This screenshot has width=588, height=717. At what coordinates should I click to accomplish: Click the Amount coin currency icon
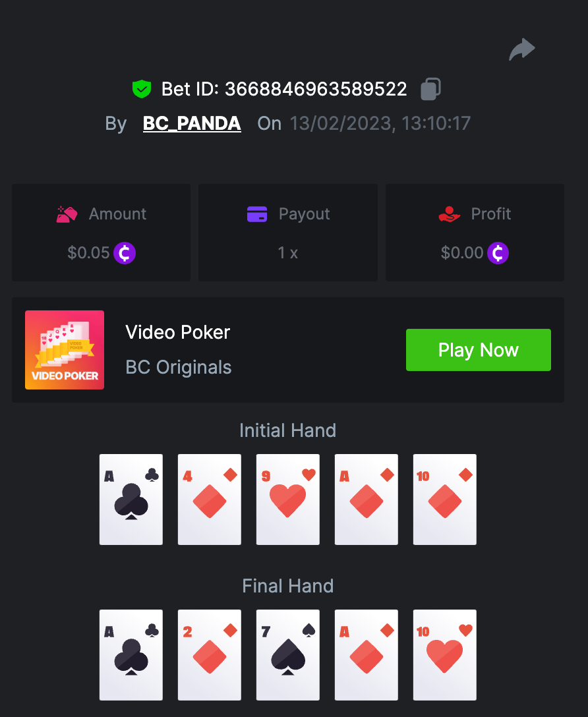coord(125,253)
